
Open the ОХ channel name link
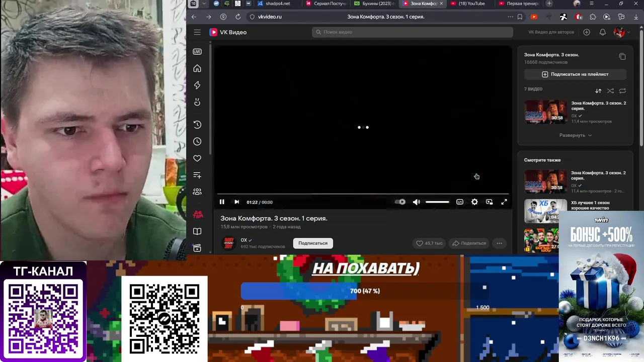tap(244, 240)
